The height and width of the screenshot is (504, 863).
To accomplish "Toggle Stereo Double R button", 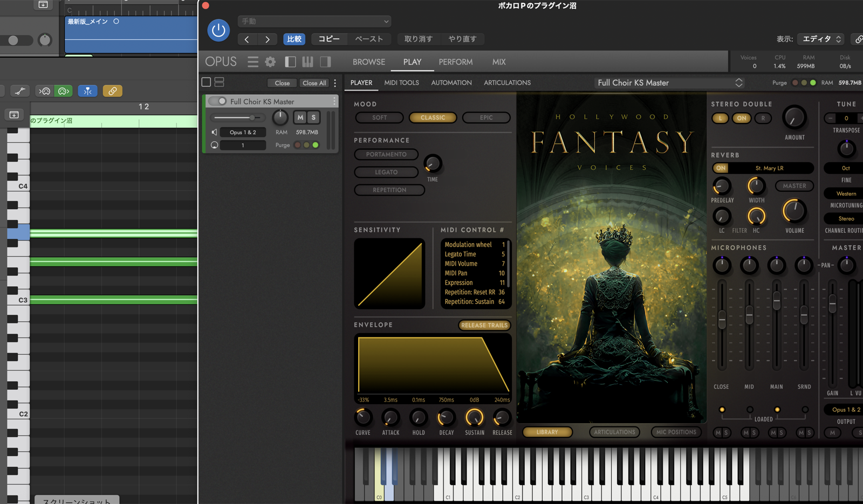I will pyautogui.click(x=763, y=118).
